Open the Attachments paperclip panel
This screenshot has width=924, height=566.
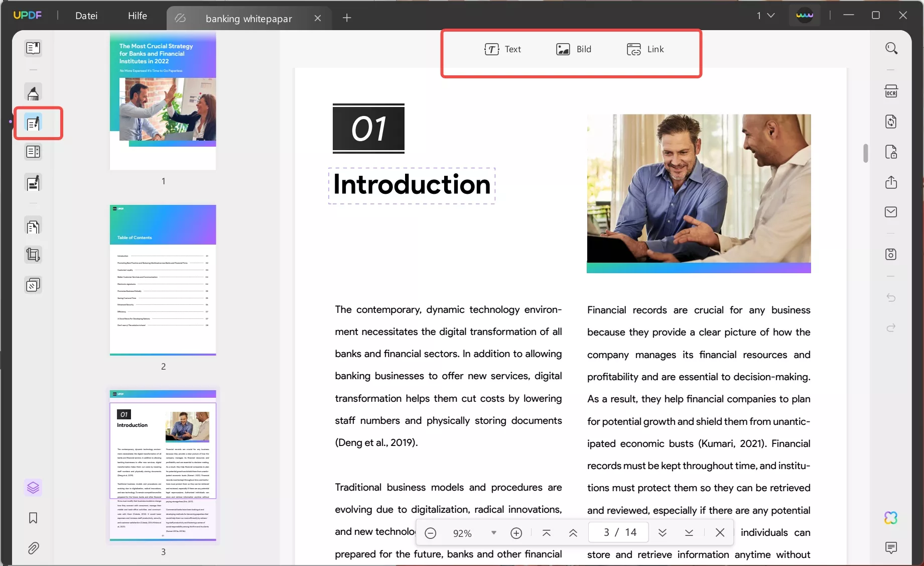click(33, 548)
